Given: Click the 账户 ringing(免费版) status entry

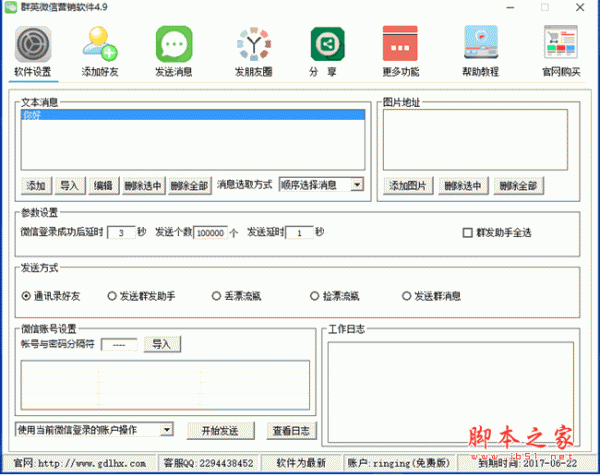Looking at the screenshot, I should [399, 463].
